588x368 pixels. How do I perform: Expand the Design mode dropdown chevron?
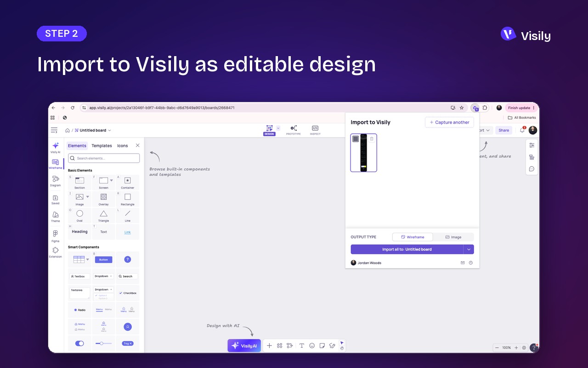coord(278,128)
